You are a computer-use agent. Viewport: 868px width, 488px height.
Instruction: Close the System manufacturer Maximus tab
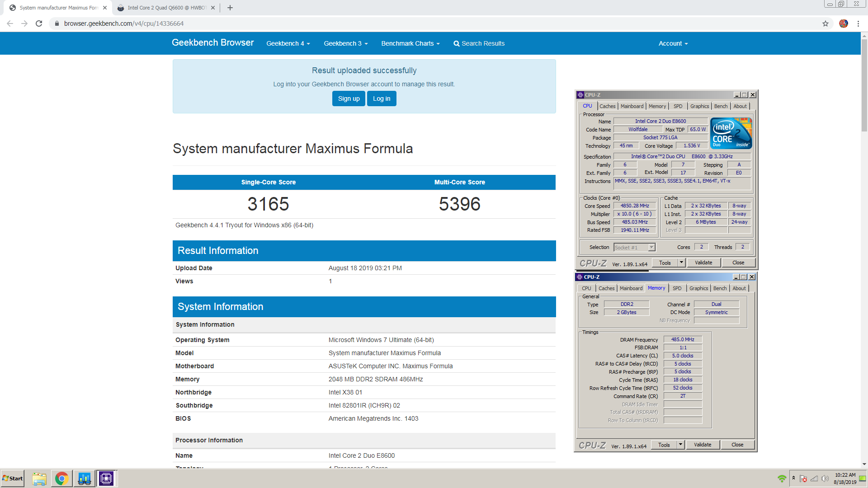pos(105,8)
